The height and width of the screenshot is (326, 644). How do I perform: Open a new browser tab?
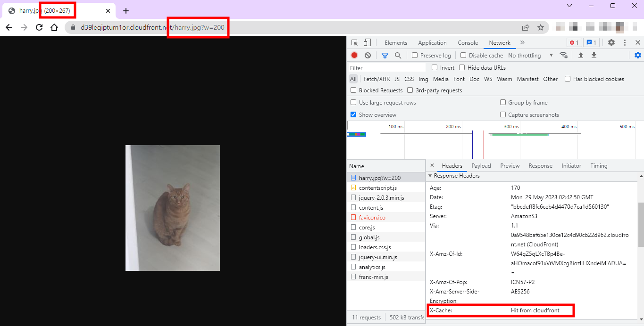click(125, 11)
